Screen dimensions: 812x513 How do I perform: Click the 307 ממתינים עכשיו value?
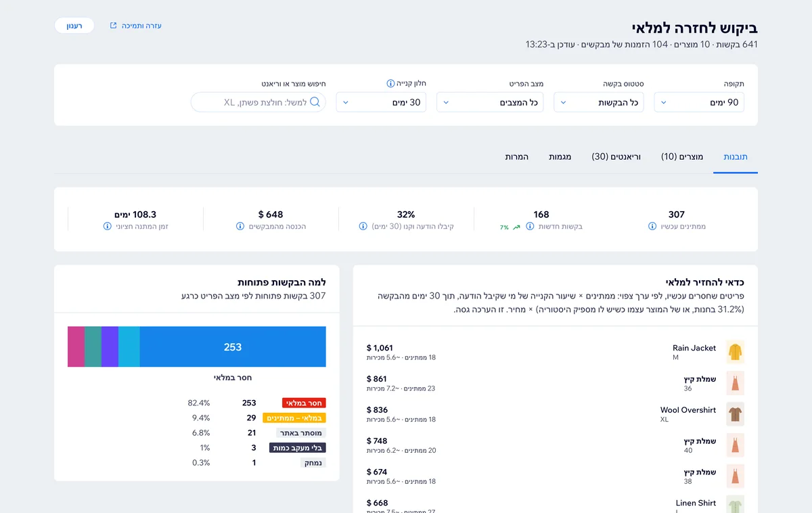tap(677, 215)
